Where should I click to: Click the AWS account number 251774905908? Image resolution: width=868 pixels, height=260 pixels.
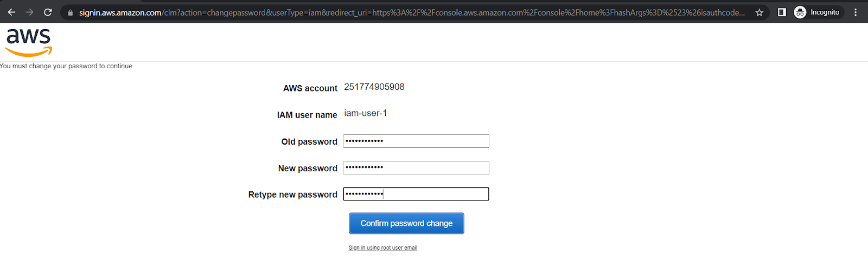[x=374, y=87]
